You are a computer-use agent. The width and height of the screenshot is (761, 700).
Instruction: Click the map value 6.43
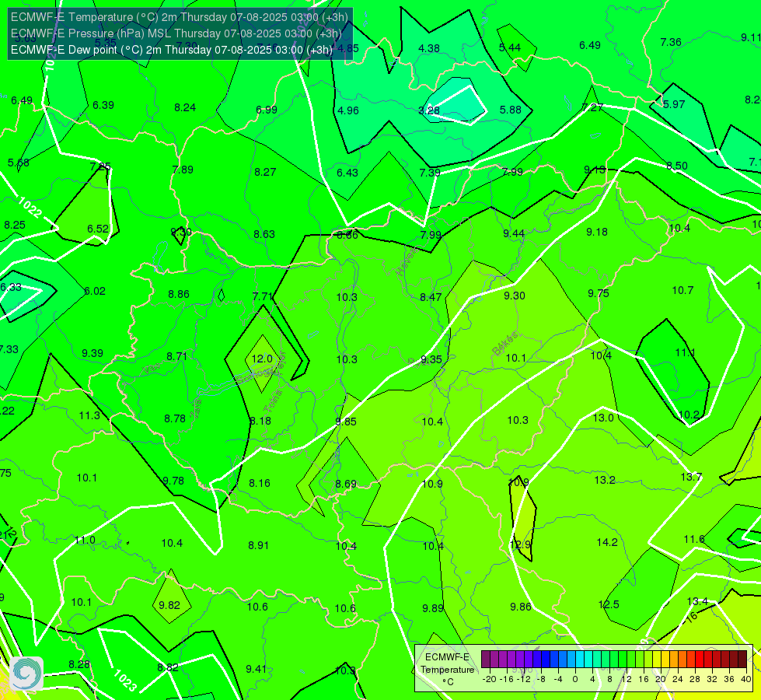tap(347, 173)
